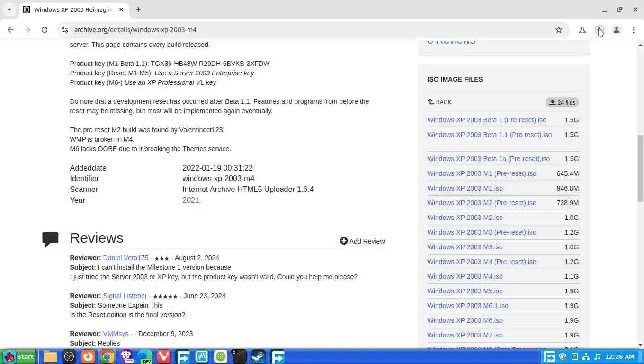Click BACK in ISO IMAGE FILES

(x=439, y=102)
